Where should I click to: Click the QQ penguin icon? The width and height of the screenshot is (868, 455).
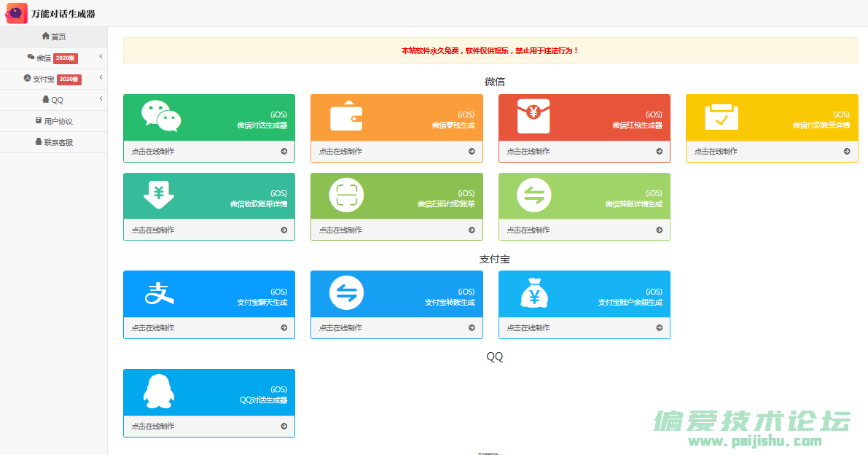pos(158,392)
